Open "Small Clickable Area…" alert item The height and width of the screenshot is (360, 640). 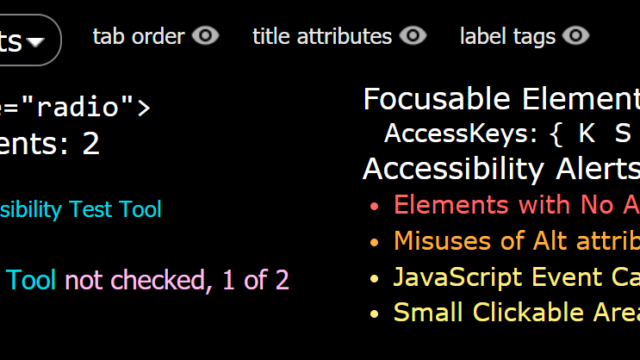click(x=516, y=312)
